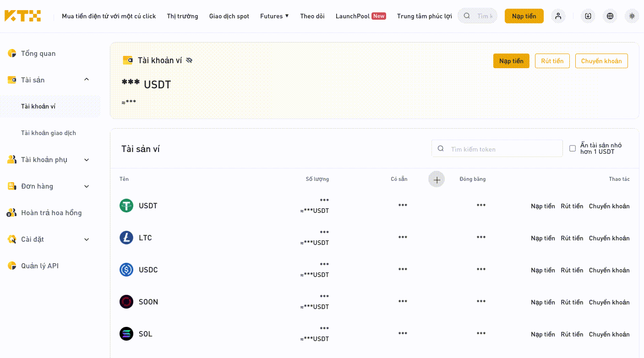Check 'Ẩn tài sản nhỏ hơn 1 USDT'

click(x=573, y=148)
